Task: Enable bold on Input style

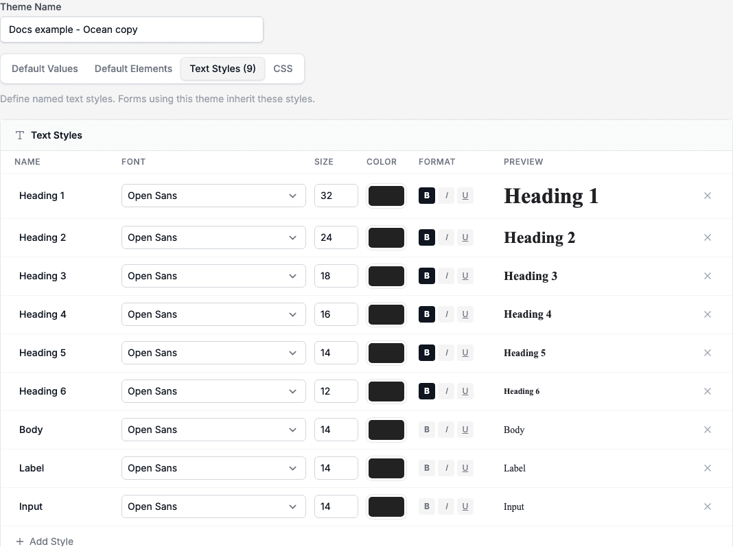Action: coord(427,506)
